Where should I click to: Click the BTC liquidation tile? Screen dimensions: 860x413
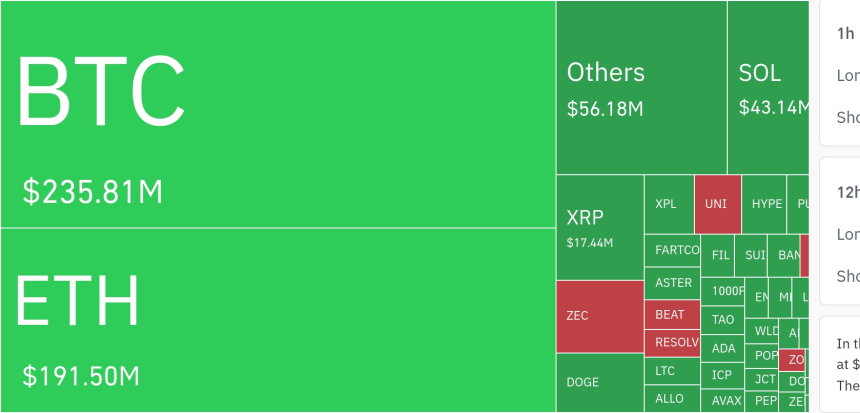coord(278,115)
